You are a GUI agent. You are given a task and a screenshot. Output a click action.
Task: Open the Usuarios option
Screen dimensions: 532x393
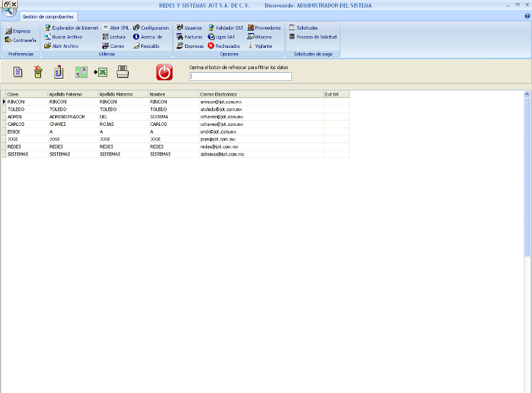click(189, 28)
